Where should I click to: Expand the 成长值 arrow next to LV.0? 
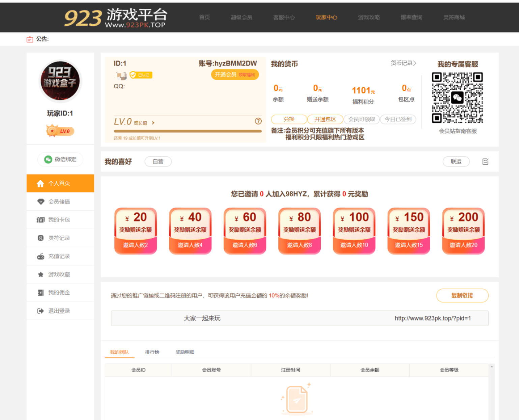(x=153, y=123)
